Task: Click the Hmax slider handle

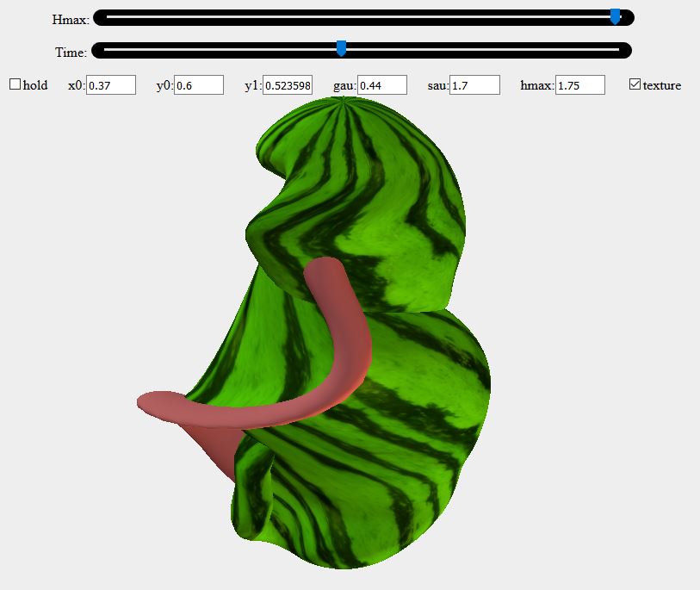Action: click(x=615, y=17)
